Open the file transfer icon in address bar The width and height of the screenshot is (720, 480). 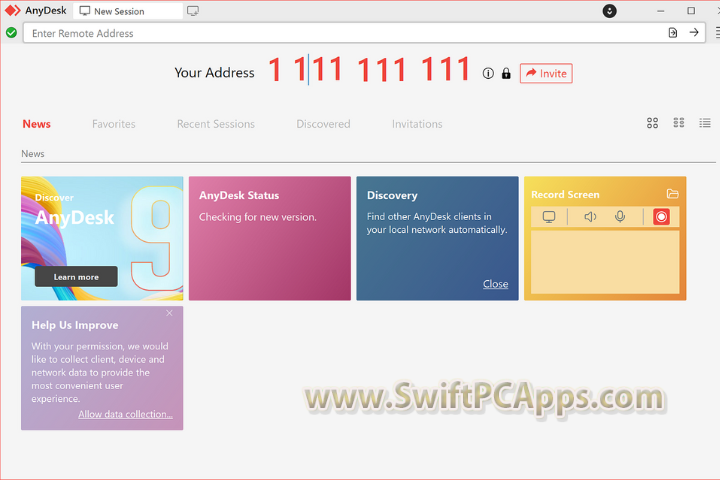click(x=673, y=33)
